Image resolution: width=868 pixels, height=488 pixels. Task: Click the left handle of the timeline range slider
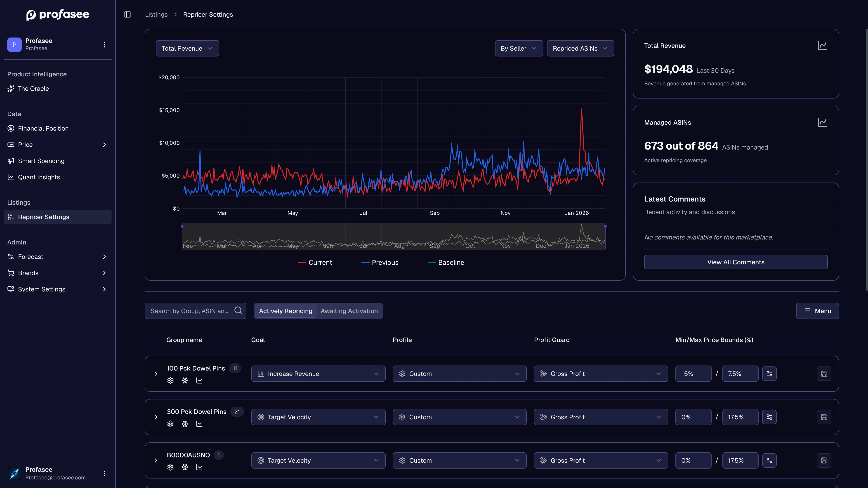(x=182, y=226)
